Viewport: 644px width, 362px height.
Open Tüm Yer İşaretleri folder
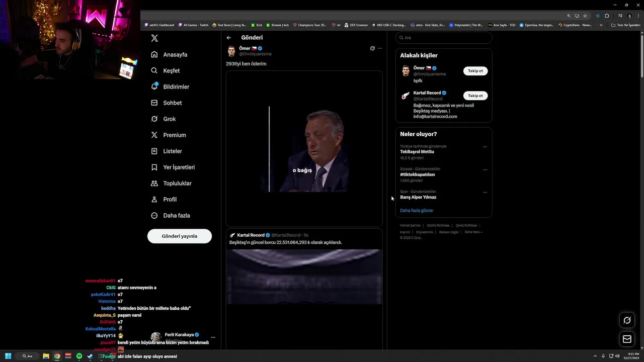(x=625, y=25)
